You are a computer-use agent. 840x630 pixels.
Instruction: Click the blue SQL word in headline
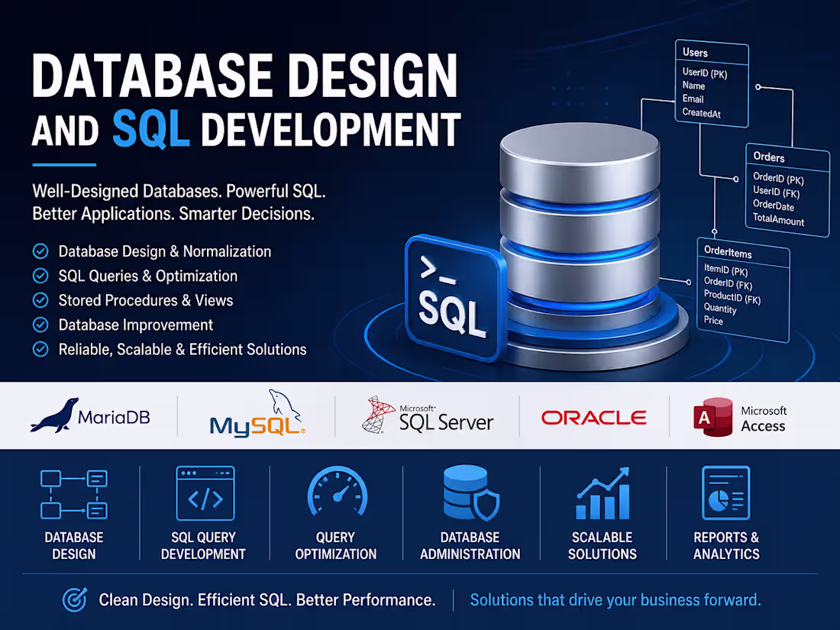click(x=150, y=128)
